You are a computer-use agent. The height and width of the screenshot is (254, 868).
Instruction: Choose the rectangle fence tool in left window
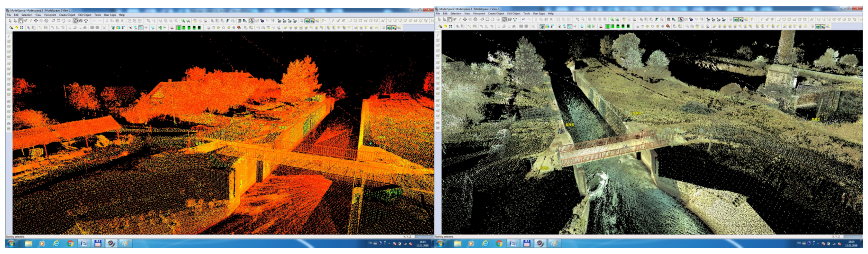58,21
